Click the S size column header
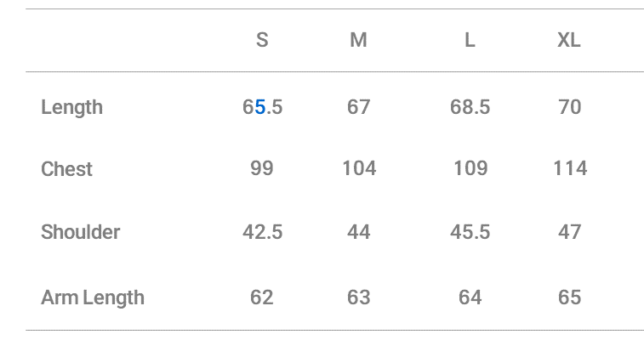Image resolution: width=644 pixels, height=340 pixels. point(262,41)
